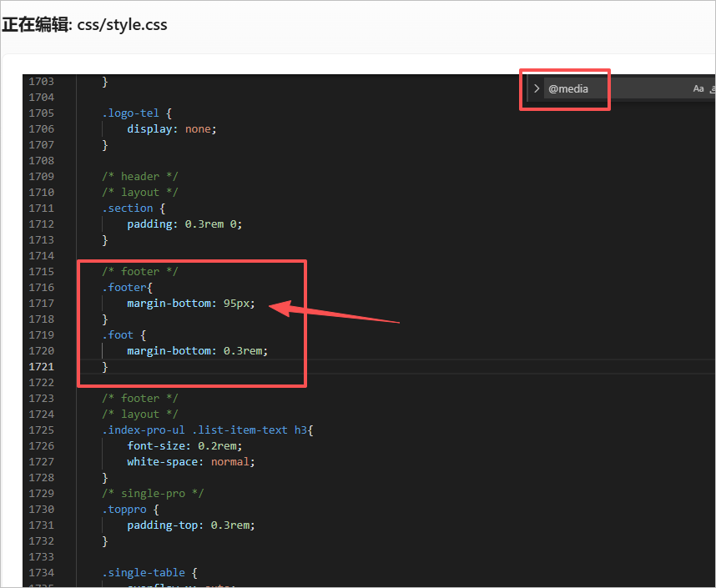Click 'white-space: normal;' on line 1727

191,461
